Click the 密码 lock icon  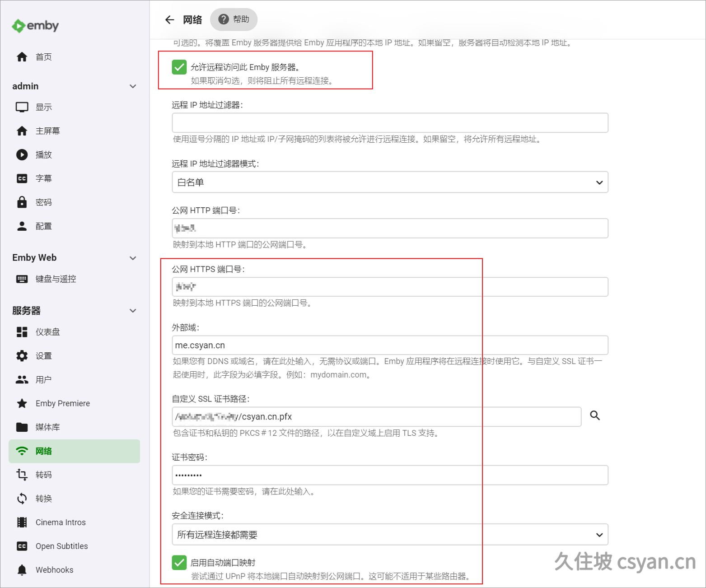[x=22, y=202]
